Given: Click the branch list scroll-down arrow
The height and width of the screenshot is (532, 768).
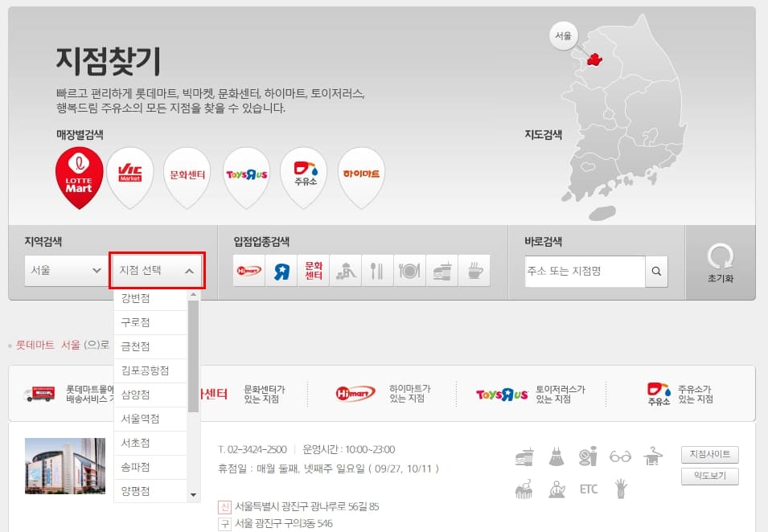Looking at the screenshot, I should [194, 495].
